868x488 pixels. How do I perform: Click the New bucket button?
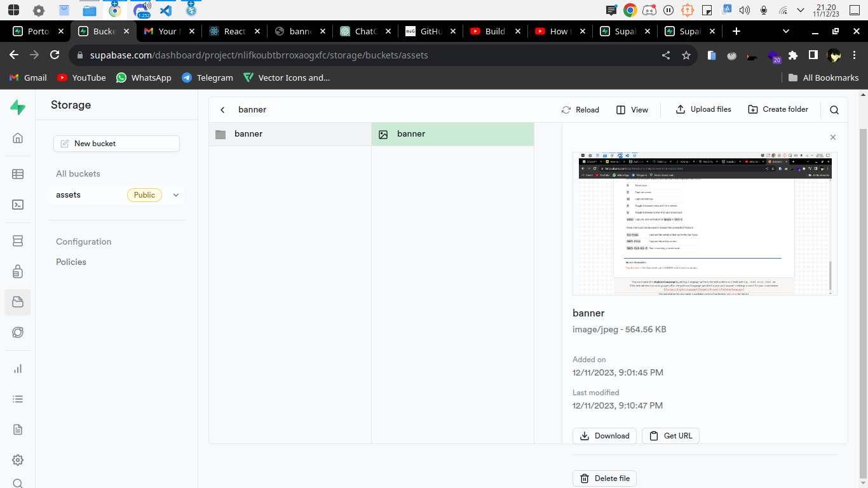(x=116, y=144)
